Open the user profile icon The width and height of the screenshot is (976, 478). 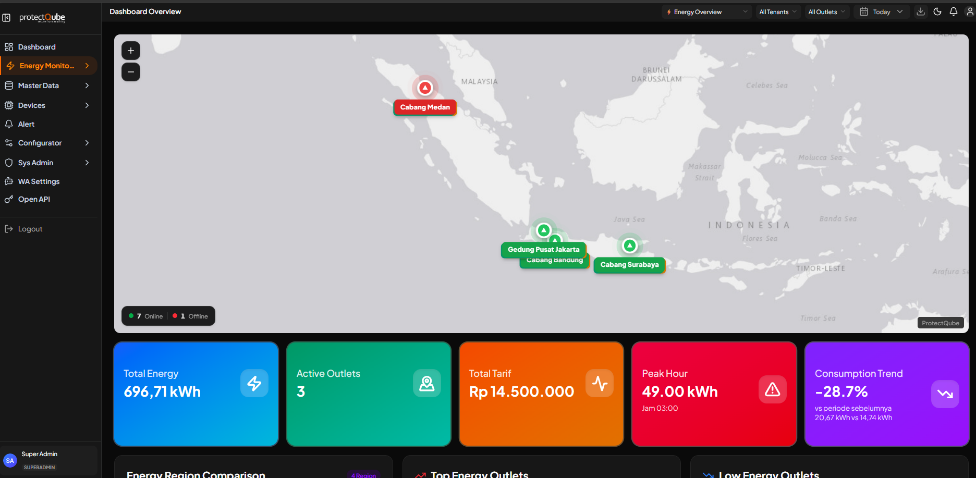(969, 11)
